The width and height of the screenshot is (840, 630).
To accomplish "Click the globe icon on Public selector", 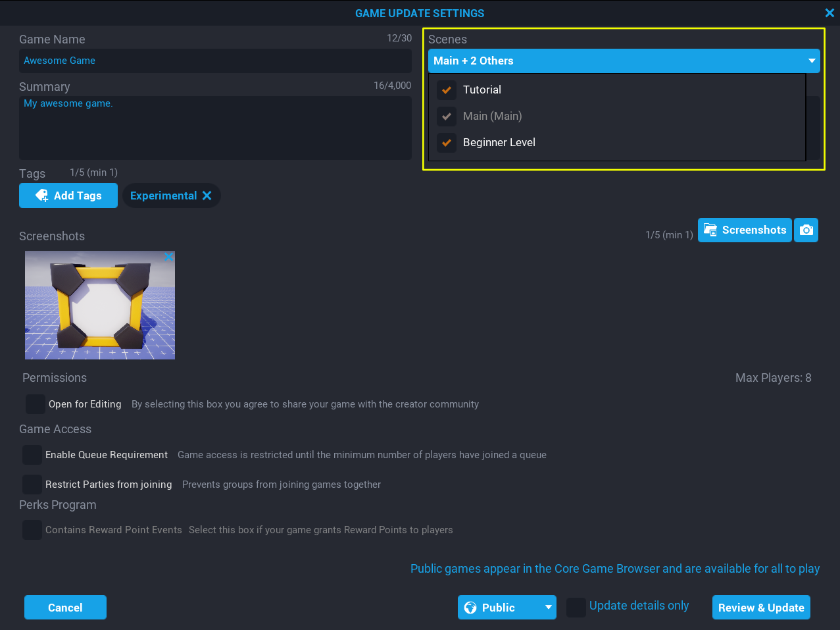I will pos(470,608).
